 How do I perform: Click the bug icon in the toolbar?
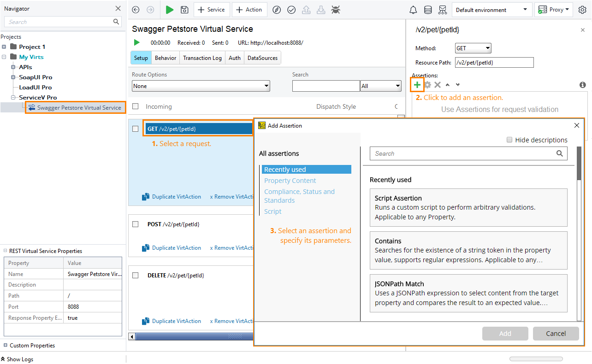[x=336, y=10]
